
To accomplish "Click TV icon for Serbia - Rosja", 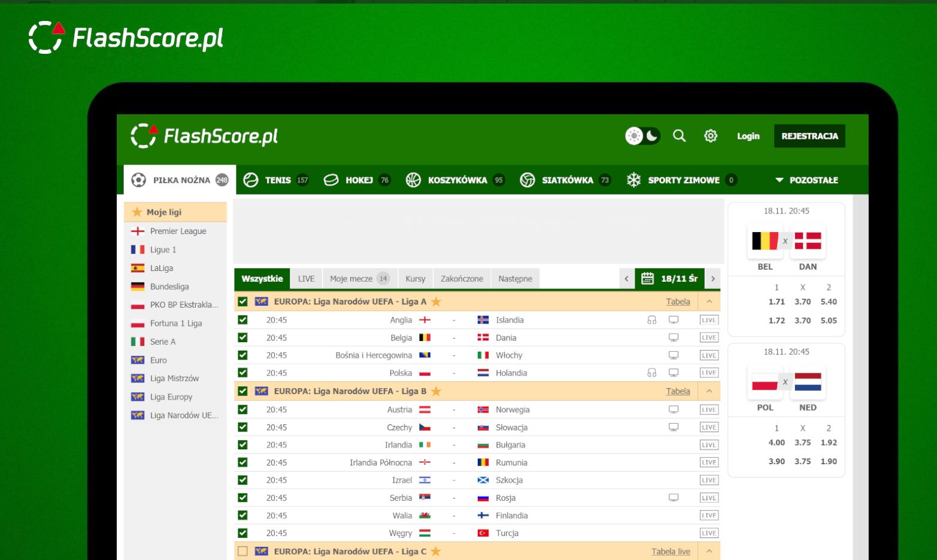I will [674, 498].
